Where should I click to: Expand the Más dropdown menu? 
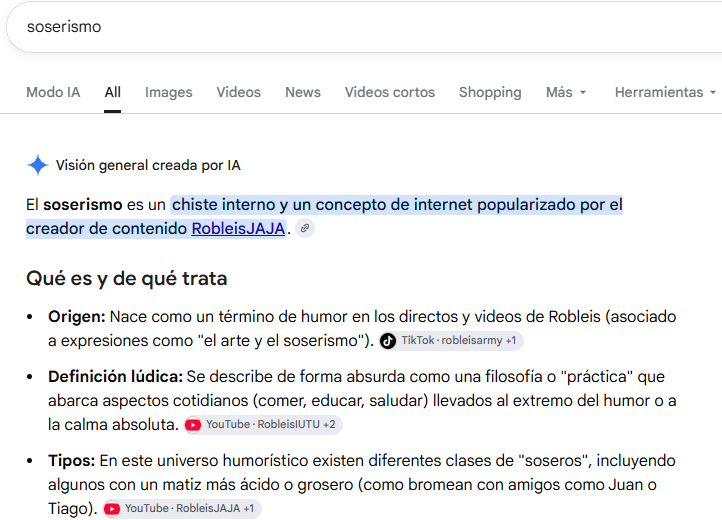566,92
